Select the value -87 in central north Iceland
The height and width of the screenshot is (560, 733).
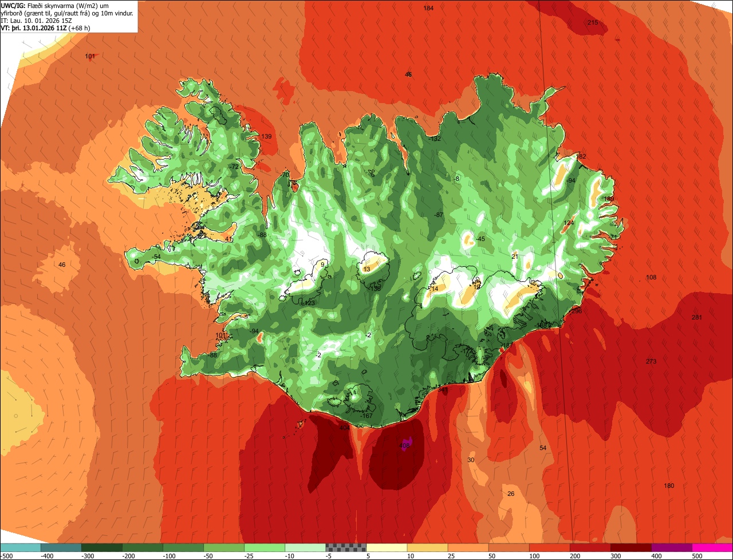[439, 215]
